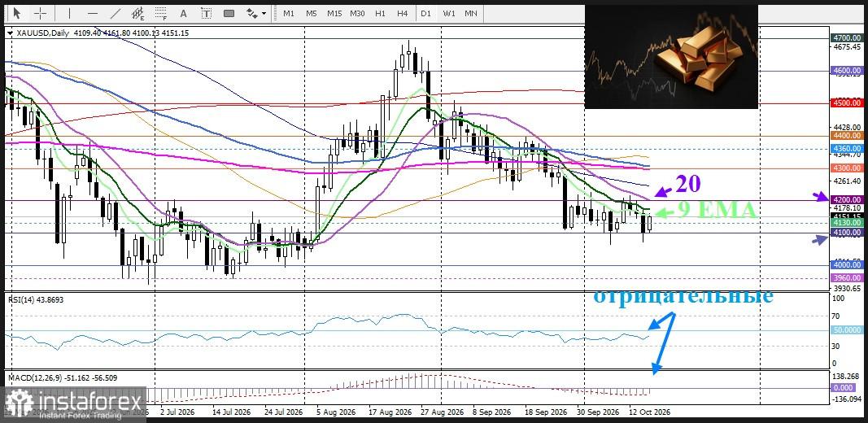Click the 17 Aug 2026 date label
Viewport: 868px width, 423px height.
click(x=391, y=412)
